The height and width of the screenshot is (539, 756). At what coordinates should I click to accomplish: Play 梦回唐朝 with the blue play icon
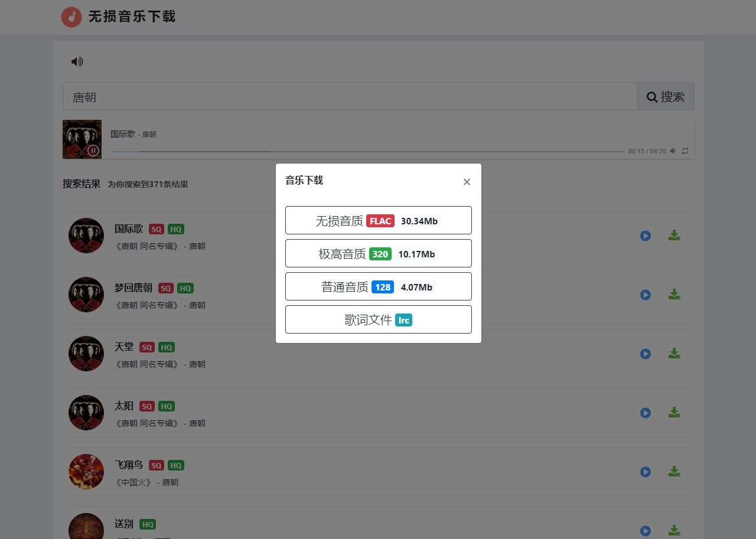pos(645,295)
